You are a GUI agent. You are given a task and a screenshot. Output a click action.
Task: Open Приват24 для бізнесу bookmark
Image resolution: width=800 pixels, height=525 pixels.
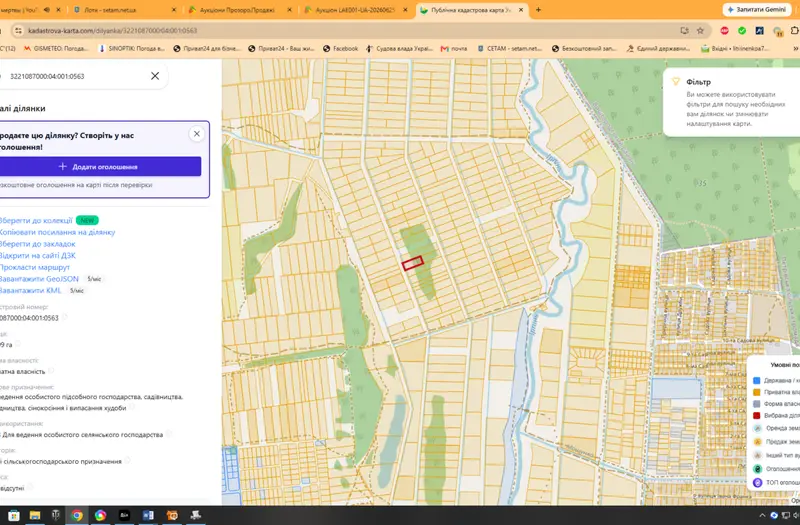207,48
